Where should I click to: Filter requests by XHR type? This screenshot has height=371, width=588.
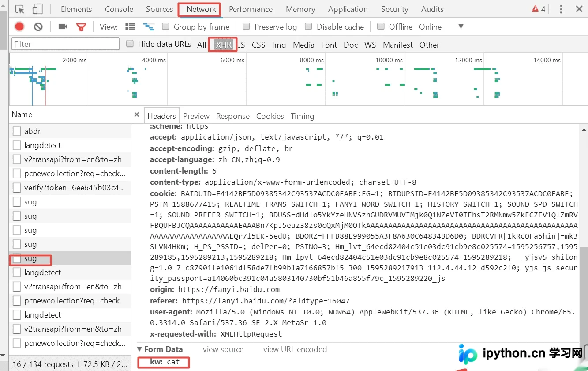click(x=224, y=45)
